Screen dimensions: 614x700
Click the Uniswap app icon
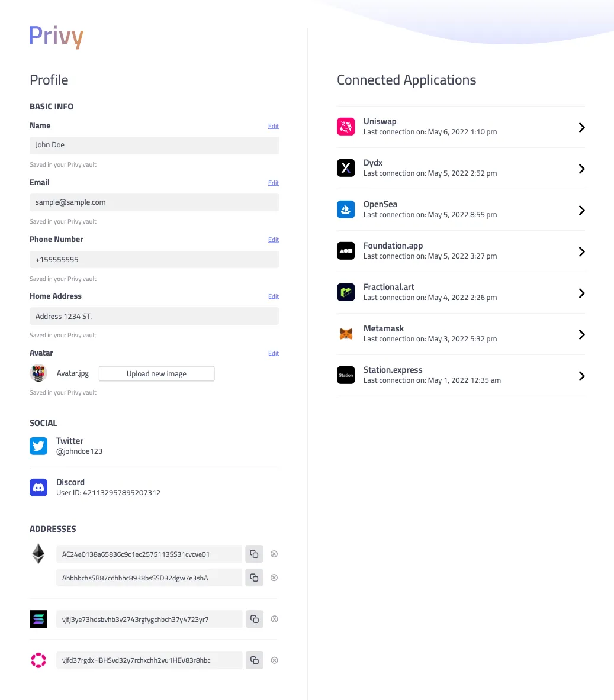tap(346, 127)
